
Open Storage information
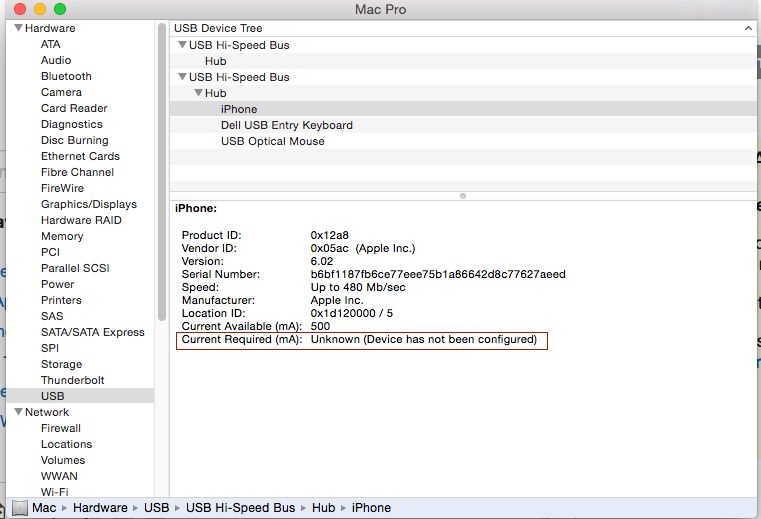(61, 365)
